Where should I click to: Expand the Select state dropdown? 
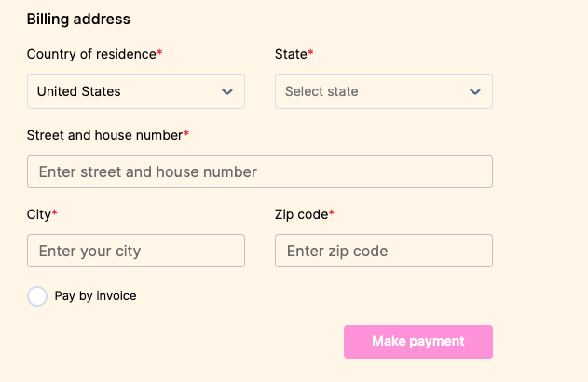tap(383, 91)
